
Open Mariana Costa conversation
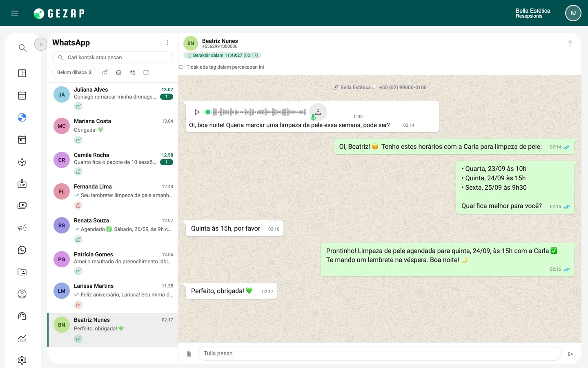[113, 131]
